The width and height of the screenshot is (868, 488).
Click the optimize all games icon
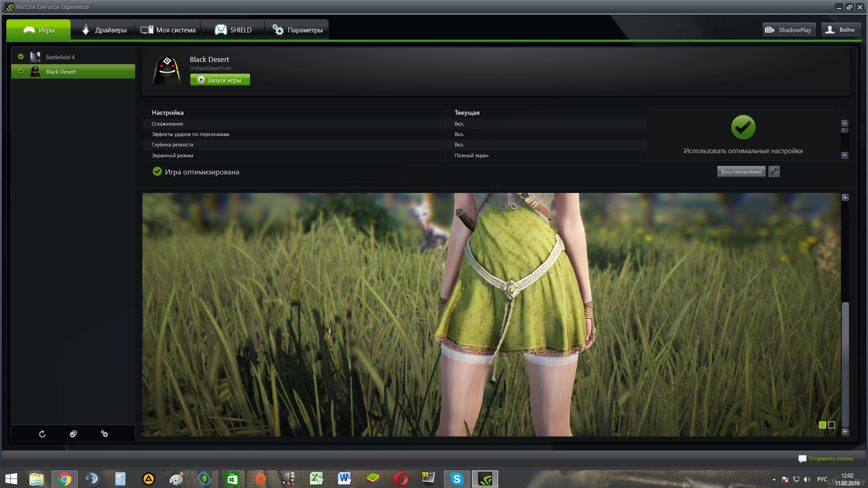click(x=73, y=434)
